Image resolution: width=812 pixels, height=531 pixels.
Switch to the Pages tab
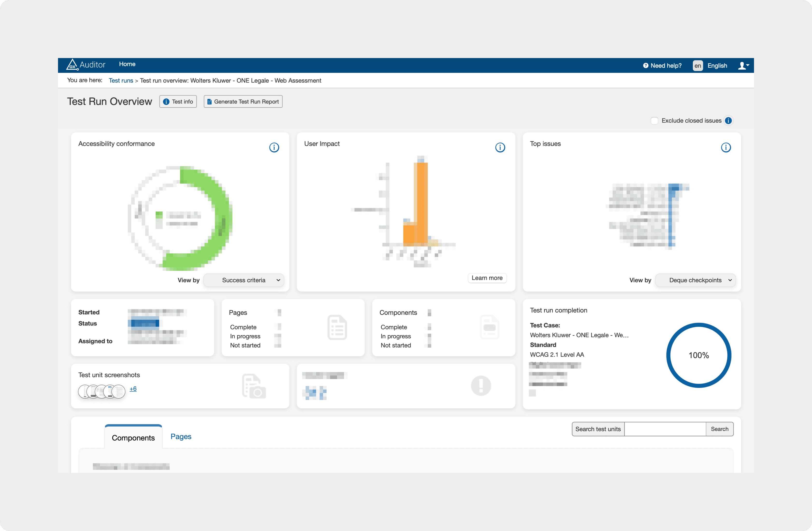pos(181,436)
